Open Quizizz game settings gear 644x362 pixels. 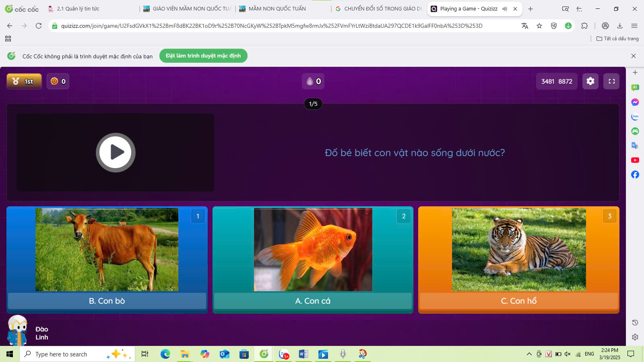pyautogui.click(x=590, y=81)
